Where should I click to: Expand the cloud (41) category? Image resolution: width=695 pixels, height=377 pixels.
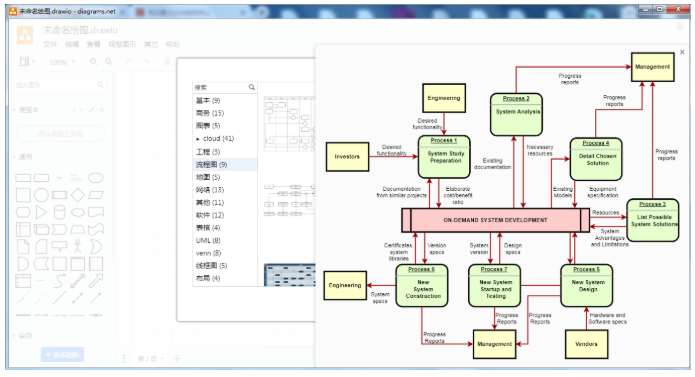(x=198, y=139)
